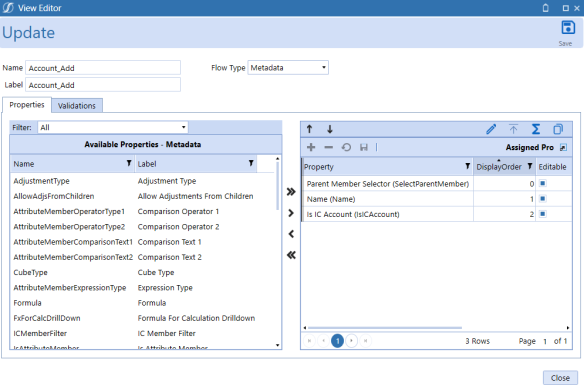Toggle Editable checkbox for Is IC Account
This screenshot has height=390, width=584.
[543, 214]
